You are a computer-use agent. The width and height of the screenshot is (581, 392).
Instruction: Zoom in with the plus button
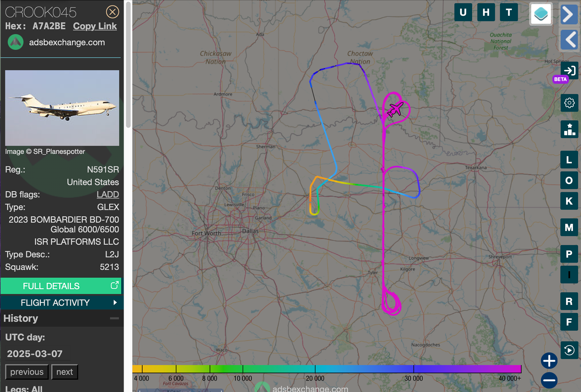pyautogui.click(x=549, y=361)
